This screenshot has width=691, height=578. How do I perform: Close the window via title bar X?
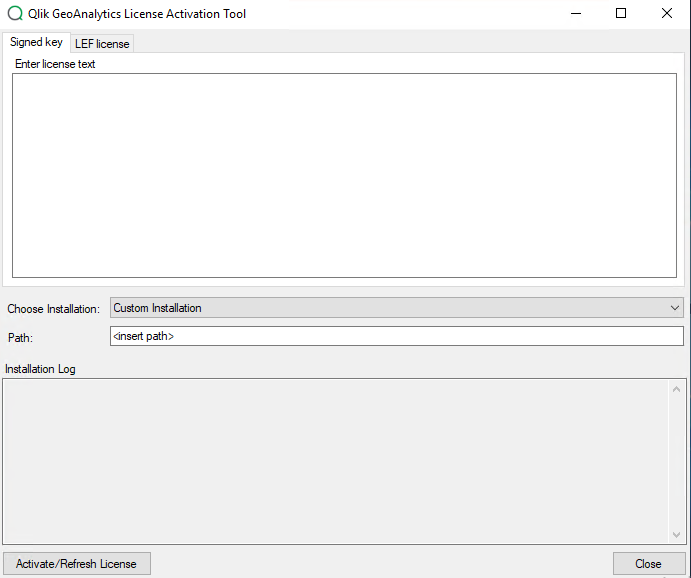pos(667,14)
